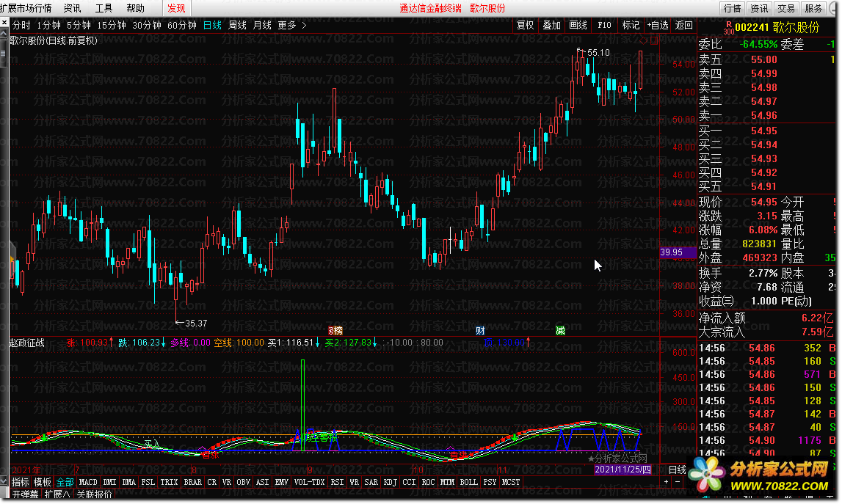Select the 指标 tab at bottom

click(21, 482)
